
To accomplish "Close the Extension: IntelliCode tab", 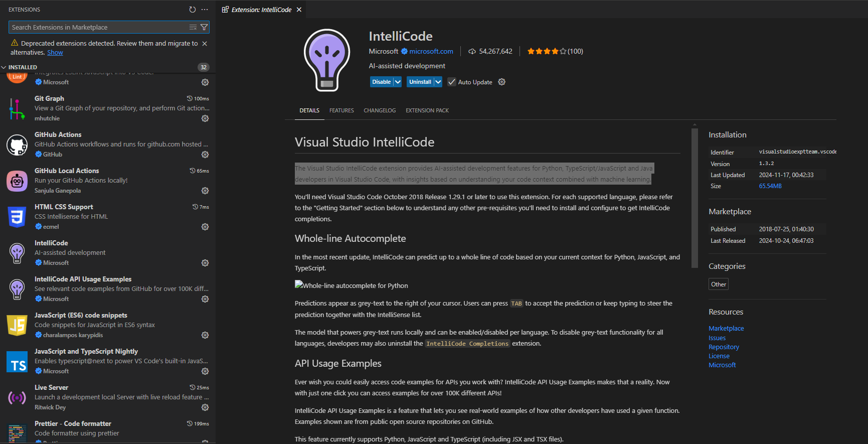I will [x=299, y=10].
